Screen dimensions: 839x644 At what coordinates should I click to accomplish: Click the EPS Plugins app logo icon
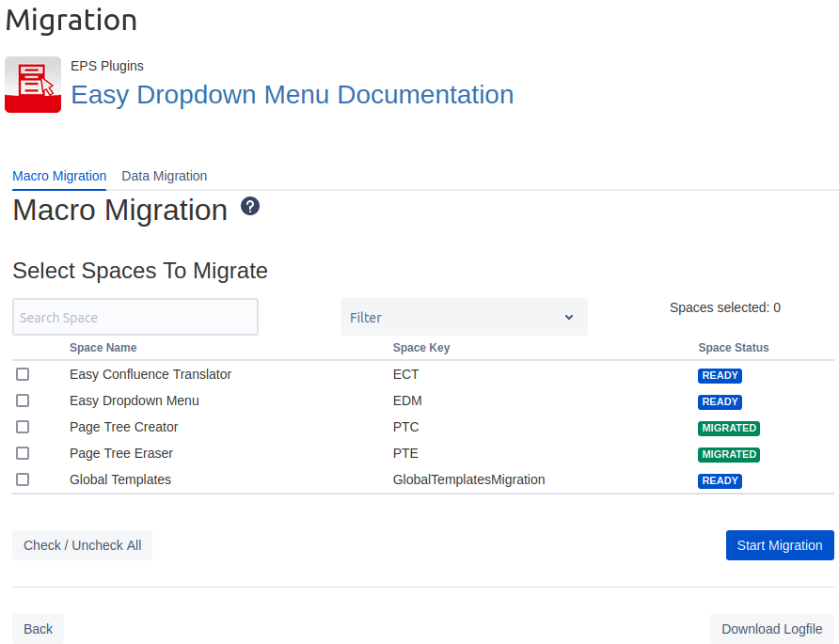(33, 85)
